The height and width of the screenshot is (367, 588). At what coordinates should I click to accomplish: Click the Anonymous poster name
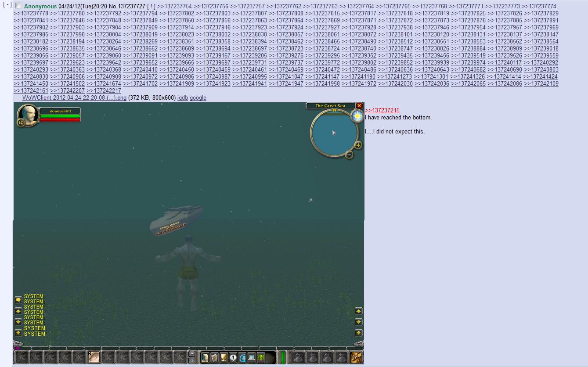(x=40, y=7)
